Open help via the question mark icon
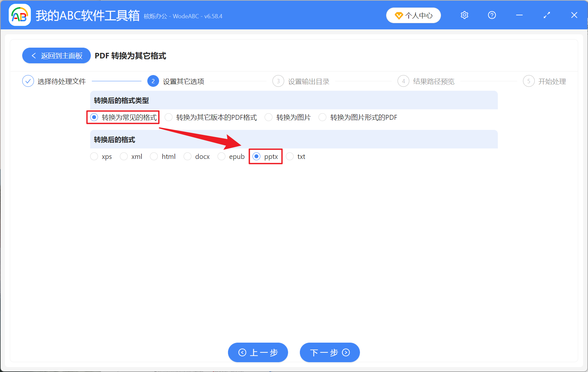This screenshot has width=588, height=372. 492,15
